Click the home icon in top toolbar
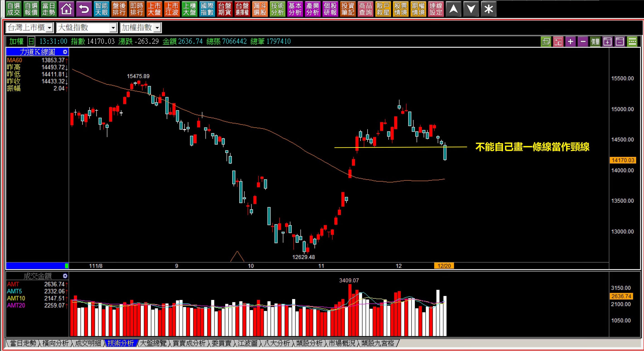 pos(66,9)
